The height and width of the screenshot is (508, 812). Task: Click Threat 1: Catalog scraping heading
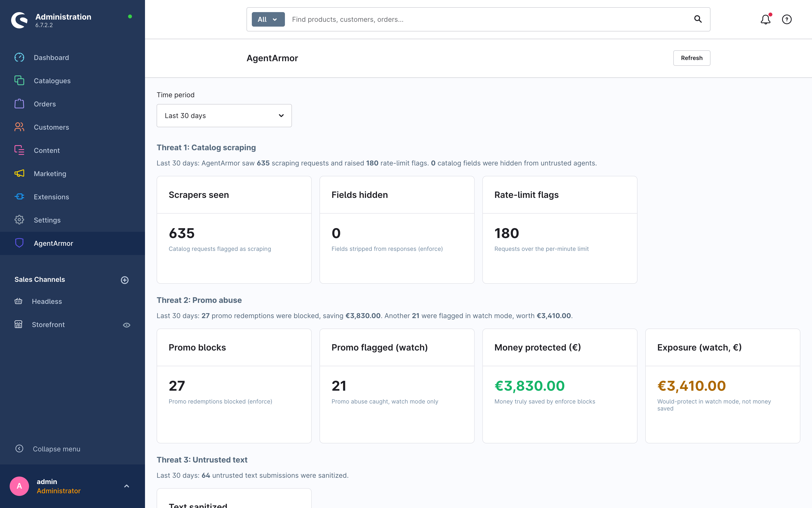pos(206,148)
